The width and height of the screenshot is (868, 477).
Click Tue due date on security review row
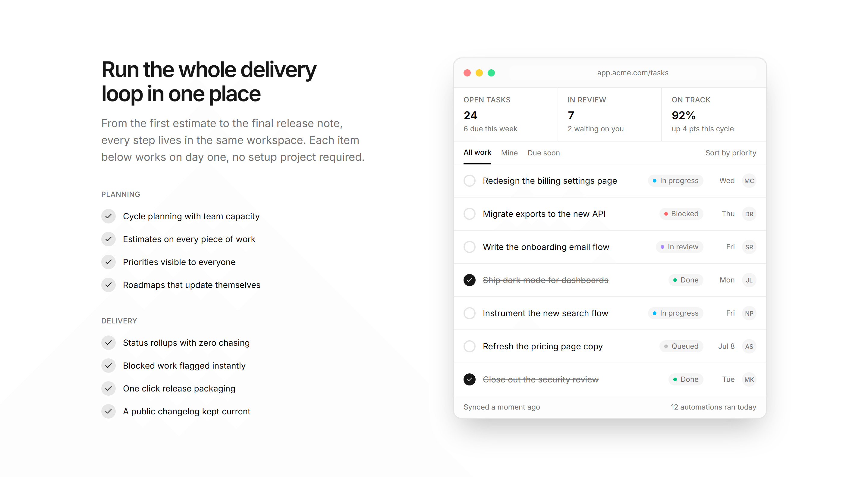728,379
